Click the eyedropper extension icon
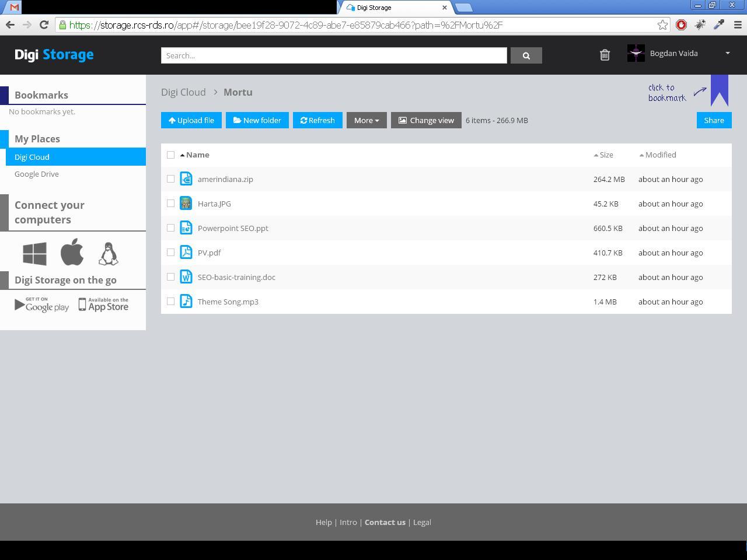The width and height of the screenshot is (747, 560). [x=719, y=24]
